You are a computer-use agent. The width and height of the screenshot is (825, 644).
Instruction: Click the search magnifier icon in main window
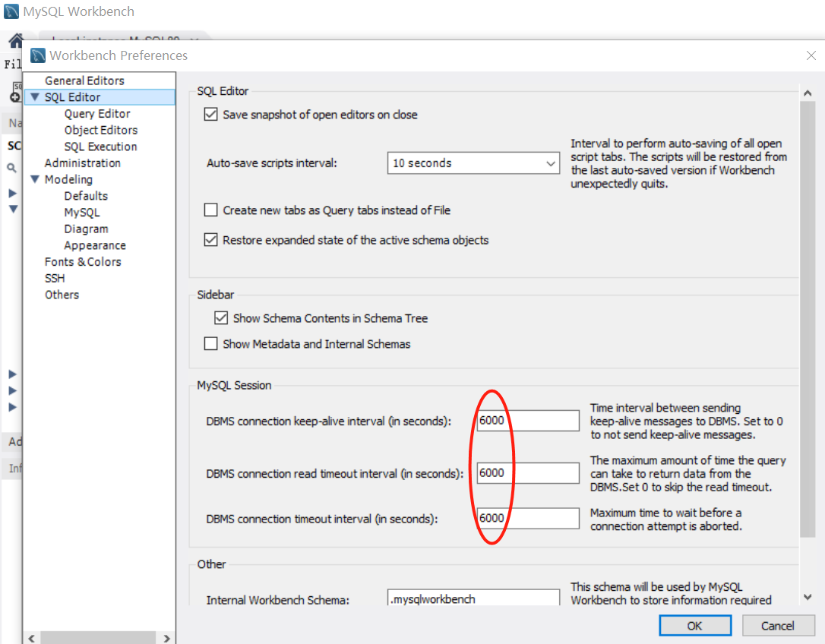click(x=11, y=168)
